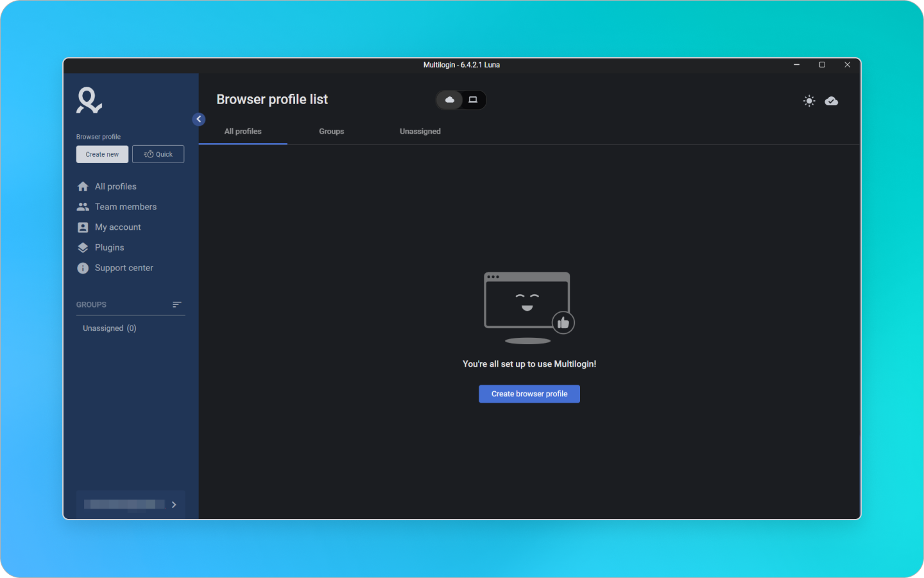This screenshot has height=578, width=924.
Task: Click the theme brightness icon
Action: 809,101
